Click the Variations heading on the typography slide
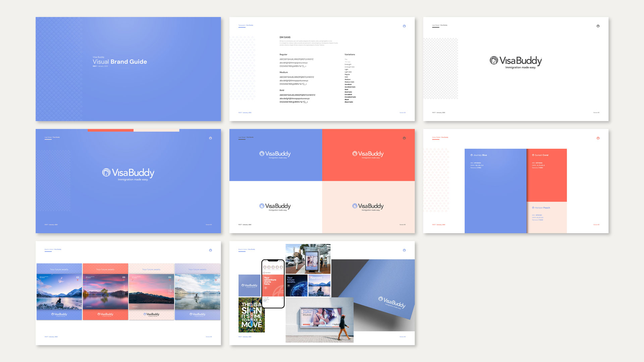Screen dimensions: 644x362 coord(350,54)
